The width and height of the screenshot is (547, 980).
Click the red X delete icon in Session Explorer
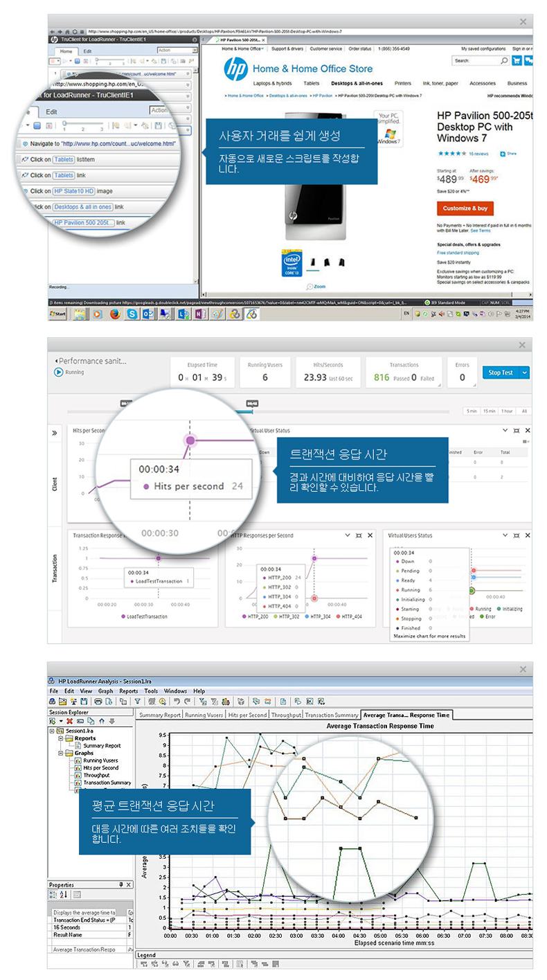pyautogui.click(x=69, y=721)
